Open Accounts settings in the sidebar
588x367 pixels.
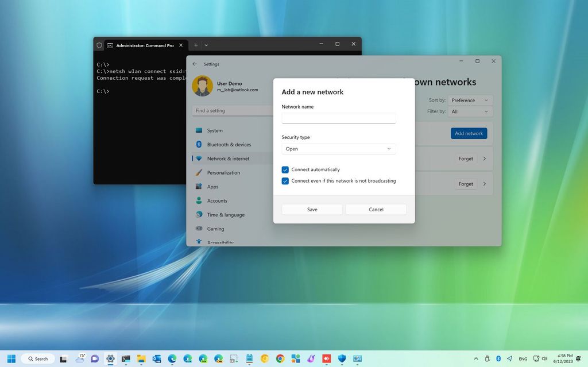click(x=218, y=200)
